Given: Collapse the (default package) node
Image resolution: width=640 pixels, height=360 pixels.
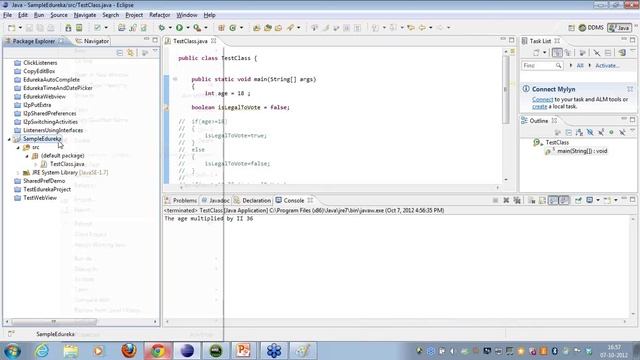Looking at the screenshot, I should (27, 156).
